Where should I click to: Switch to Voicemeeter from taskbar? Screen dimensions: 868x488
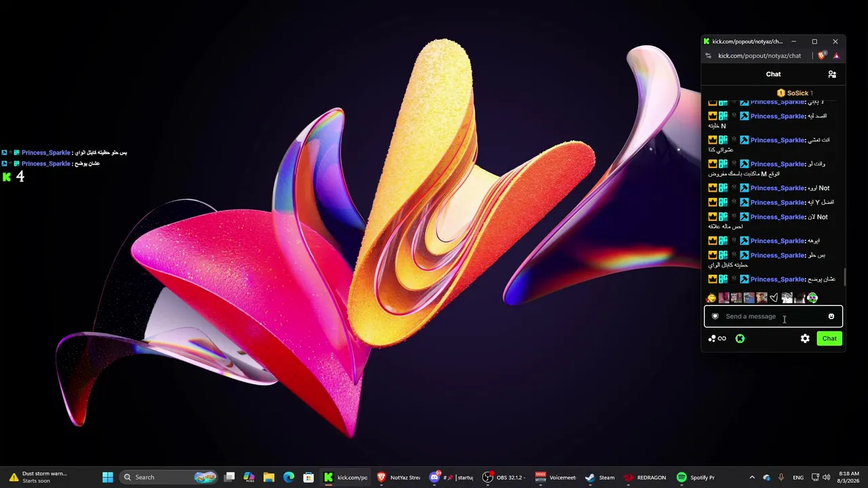click(556, 477)
